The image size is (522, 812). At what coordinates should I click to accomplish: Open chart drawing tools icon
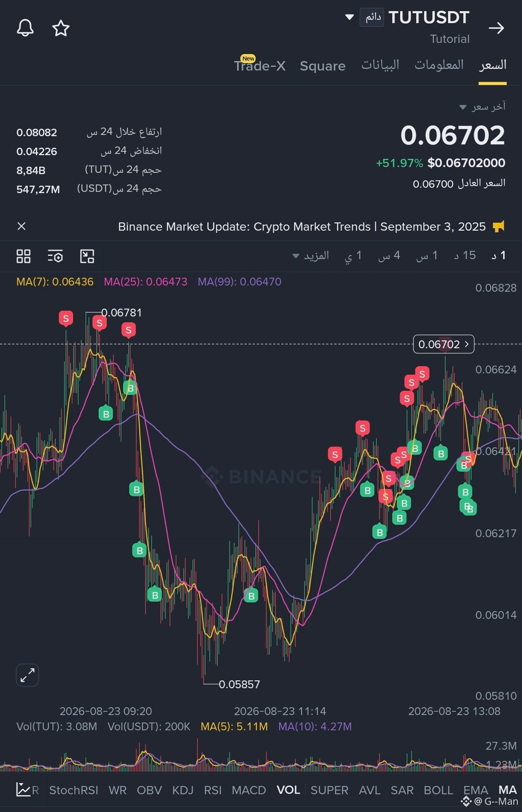pos(87,256)
